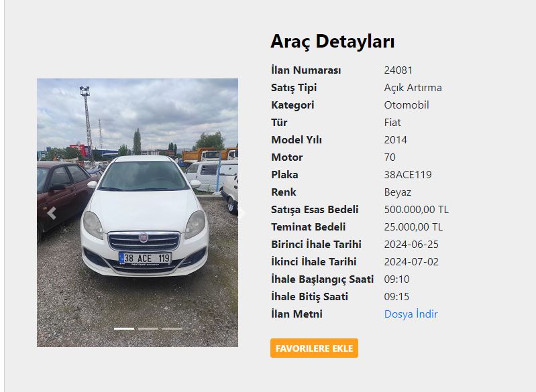Select first auction date 2024-06-25
536x392 pixels.
[x=411, y=245]
